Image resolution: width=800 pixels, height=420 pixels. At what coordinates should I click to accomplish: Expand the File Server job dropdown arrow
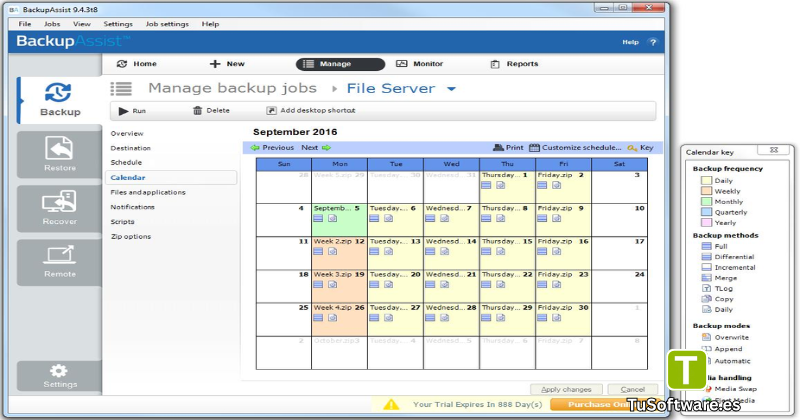click(451, 89)
